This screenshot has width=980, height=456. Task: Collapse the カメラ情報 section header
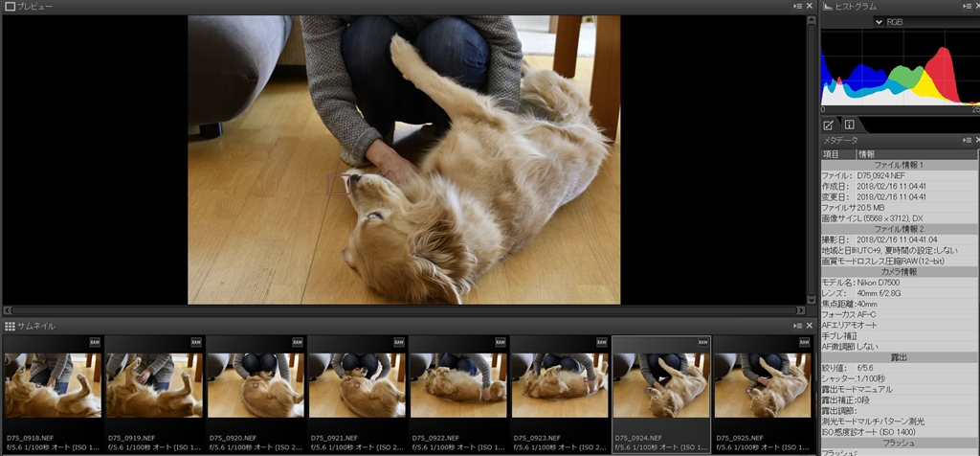point(899,272)
